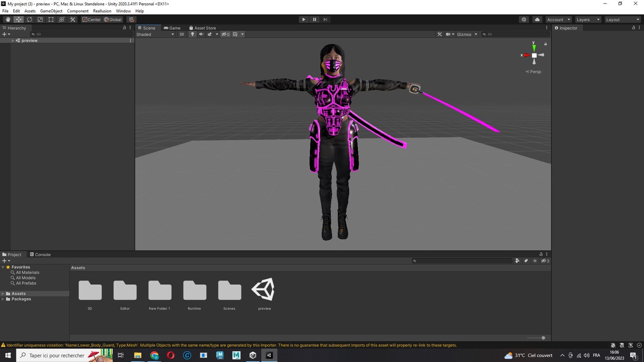Lock the scene gizmo rotation
644x362 pixels.
click(x=545, y=44)
